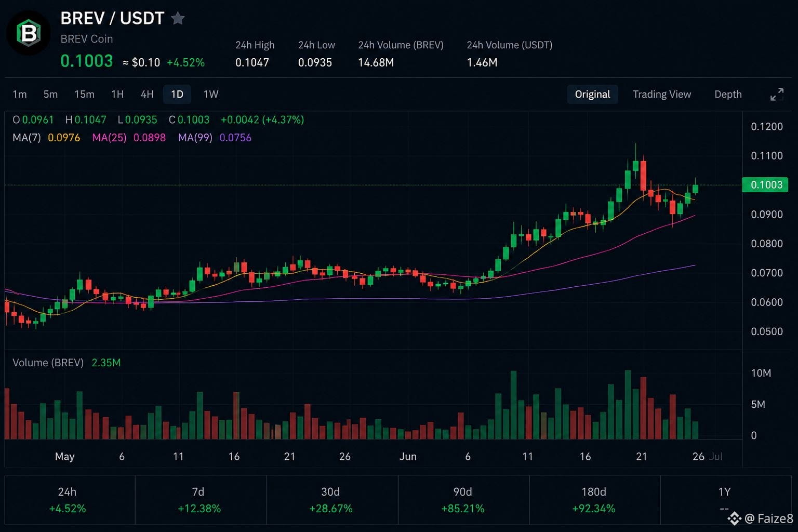Select the 1Y performance cell
The height and width of the screenshot is (532, 798).
point(726,500)
